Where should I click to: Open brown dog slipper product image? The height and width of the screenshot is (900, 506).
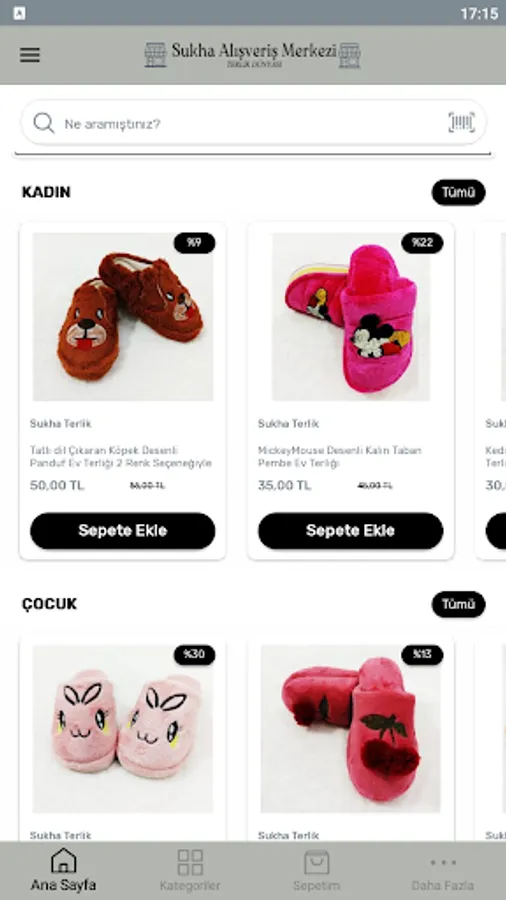click(123, 317)
